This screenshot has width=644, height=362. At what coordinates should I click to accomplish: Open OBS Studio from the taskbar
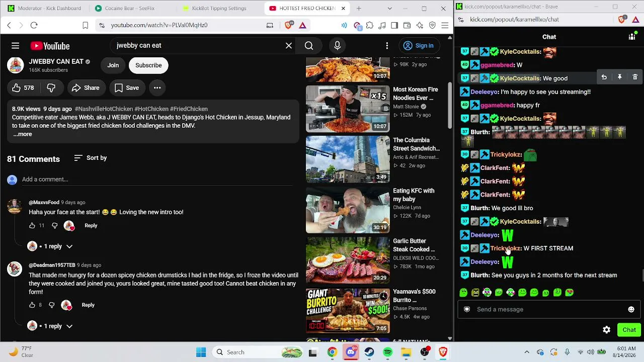[x=425, y=352]
